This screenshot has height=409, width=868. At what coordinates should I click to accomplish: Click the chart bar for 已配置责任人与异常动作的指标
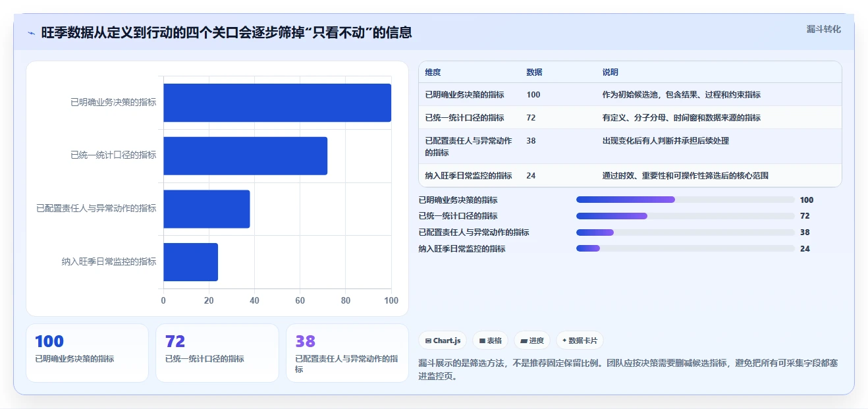[x=207, y=209]
